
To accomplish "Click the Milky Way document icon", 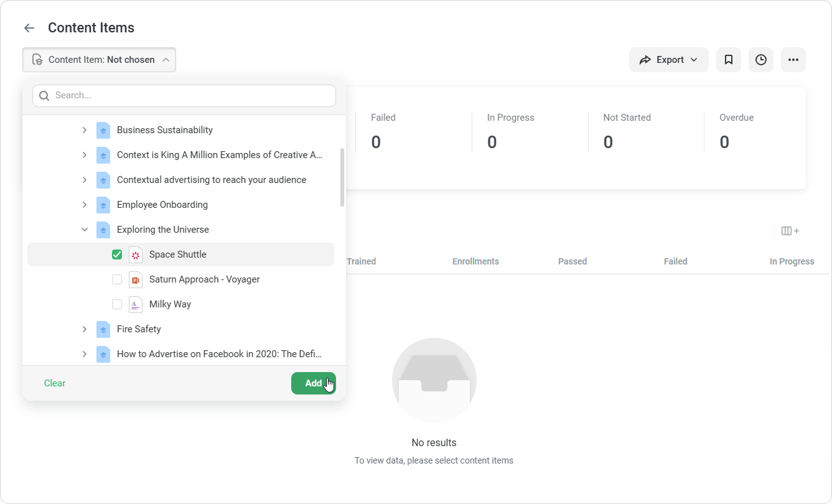I will 136,304.
